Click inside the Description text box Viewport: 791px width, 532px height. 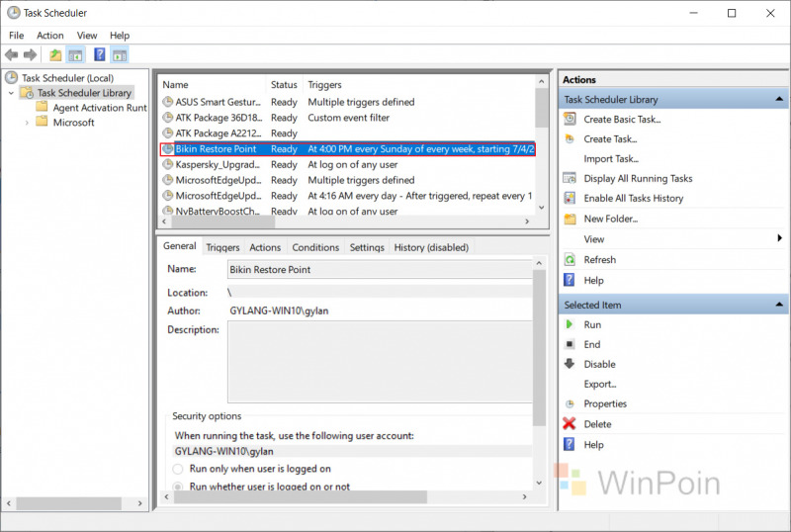tap(380, 362)
